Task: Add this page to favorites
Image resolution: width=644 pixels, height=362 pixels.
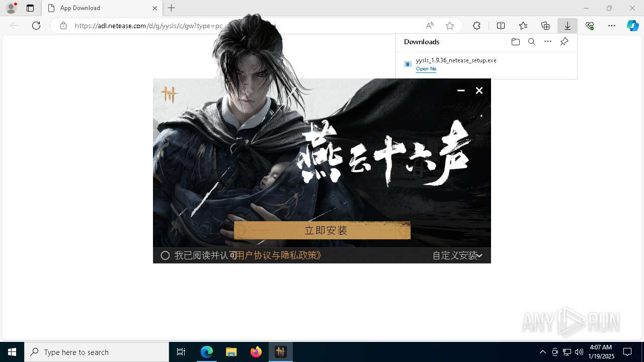Action: click(x=450, y=26)
